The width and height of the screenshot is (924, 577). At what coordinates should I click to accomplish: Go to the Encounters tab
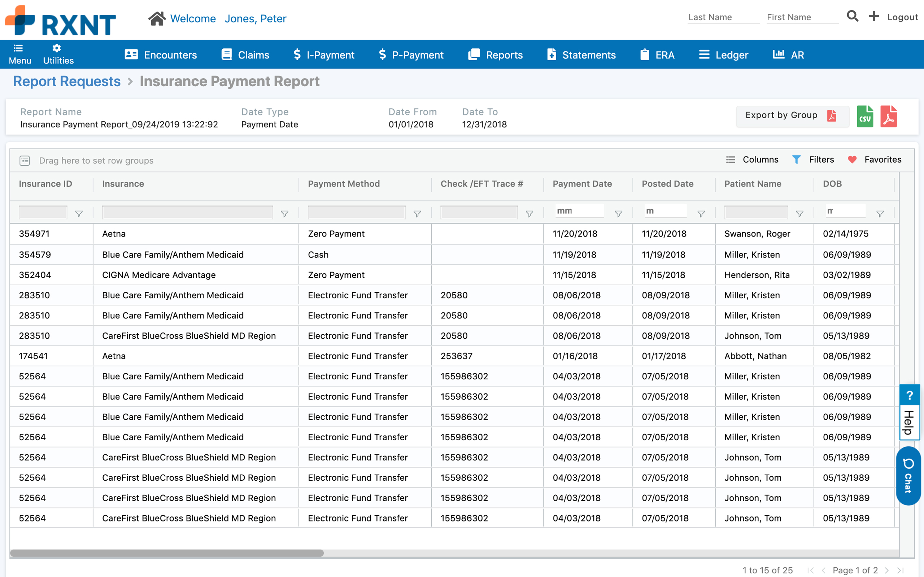click(x=161, y=55)
